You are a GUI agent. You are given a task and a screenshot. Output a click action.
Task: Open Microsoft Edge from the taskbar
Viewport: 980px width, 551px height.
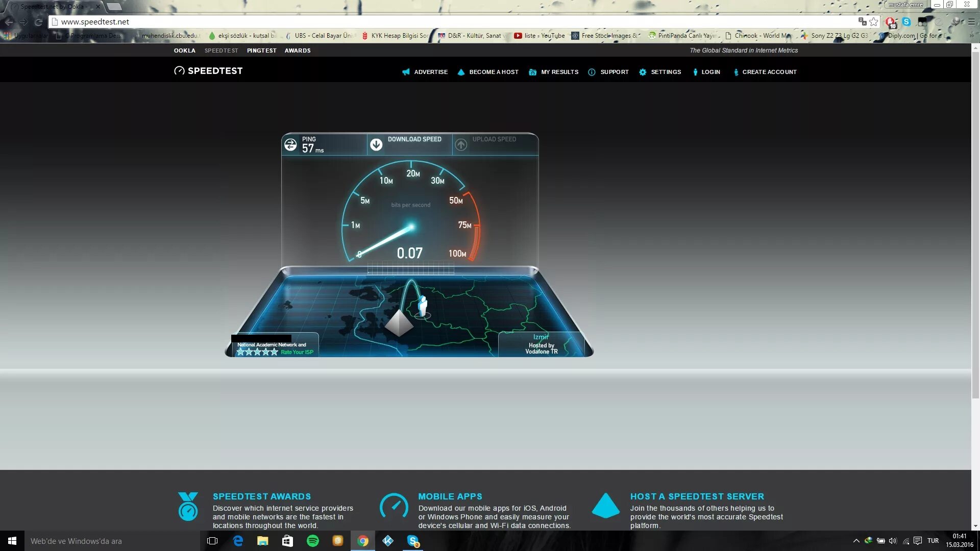click(x=238, y=541)
